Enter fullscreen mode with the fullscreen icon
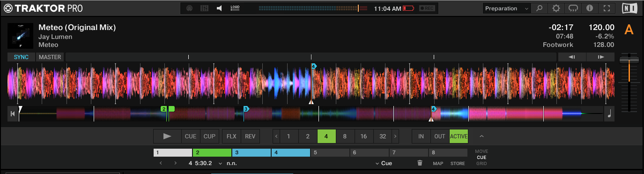 tap(607, 8)
